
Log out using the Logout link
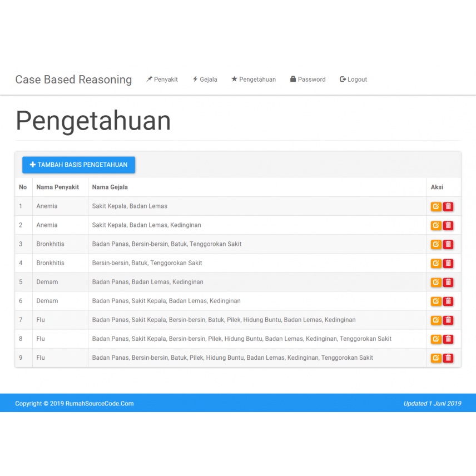point(353,80)
